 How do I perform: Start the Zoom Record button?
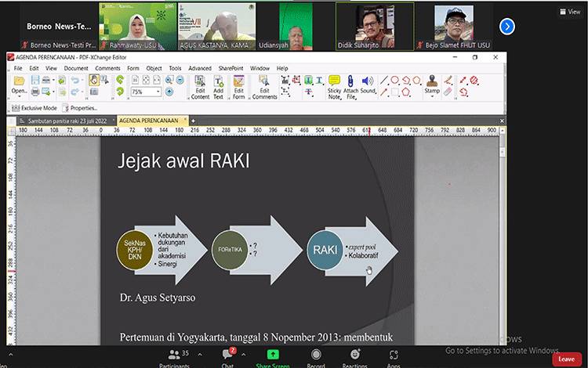[x=316, y=358]
